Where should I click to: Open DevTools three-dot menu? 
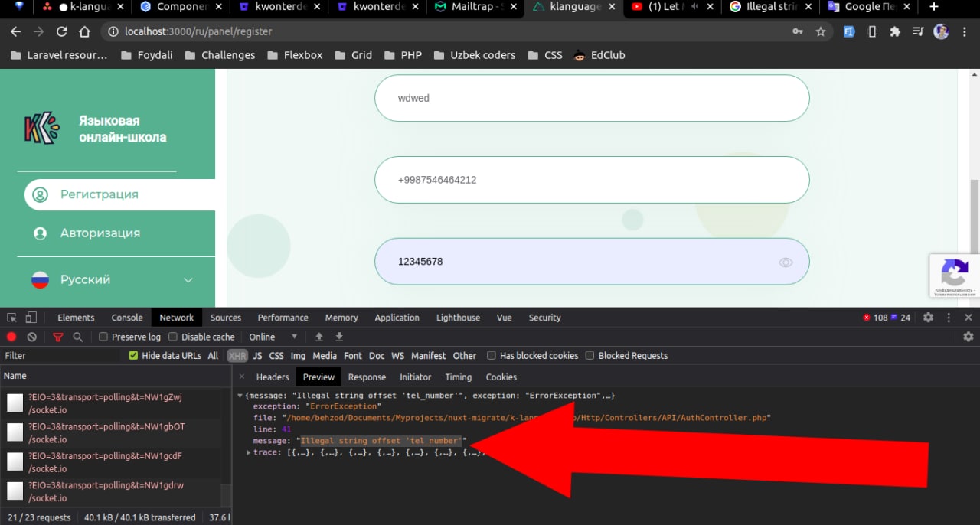(x=949, y=318)
